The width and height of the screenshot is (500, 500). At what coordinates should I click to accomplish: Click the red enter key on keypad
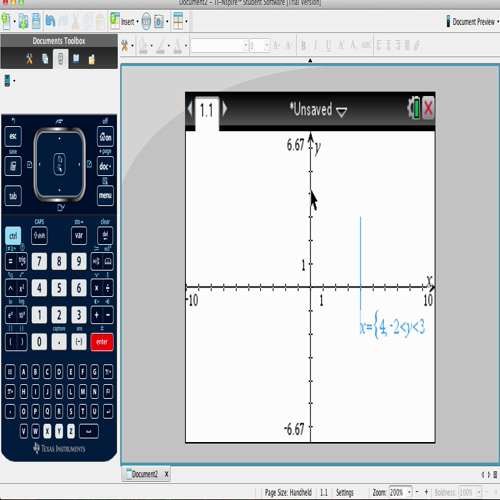click(x=102, y=342)
